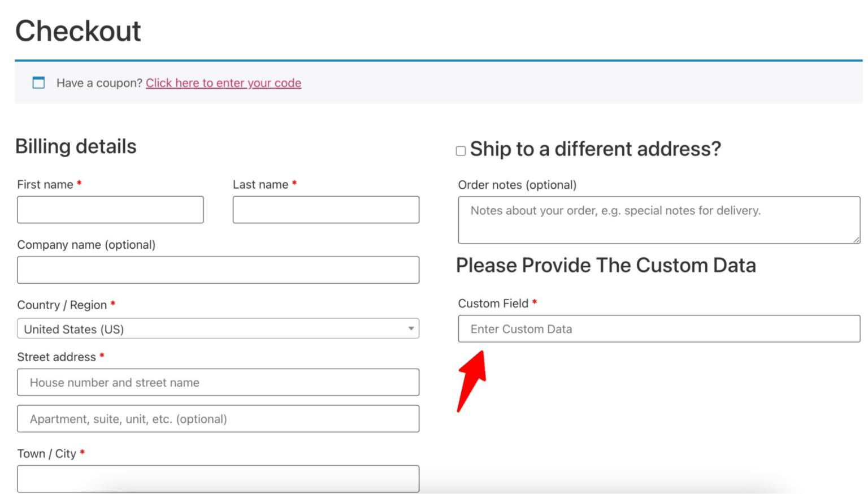This screenshot has height=494, width=868.
Task: Click the "Street address" label
Action: (x=57, y=357)
